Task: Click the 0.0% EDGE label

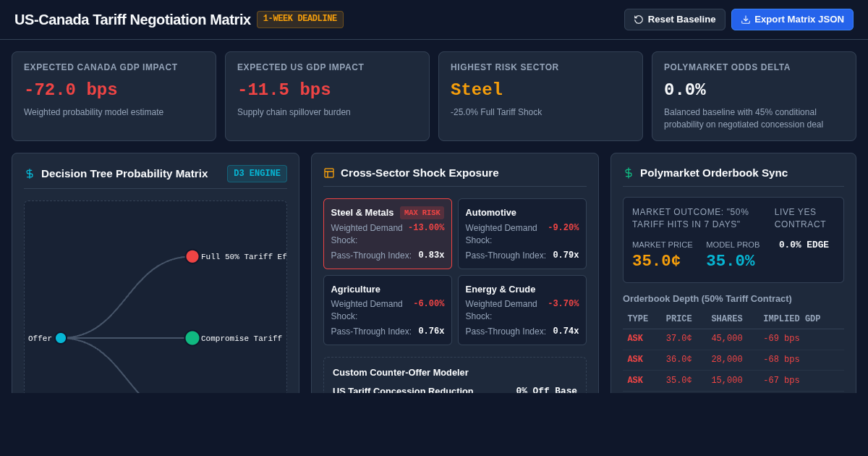Action: tap(804, 245)
